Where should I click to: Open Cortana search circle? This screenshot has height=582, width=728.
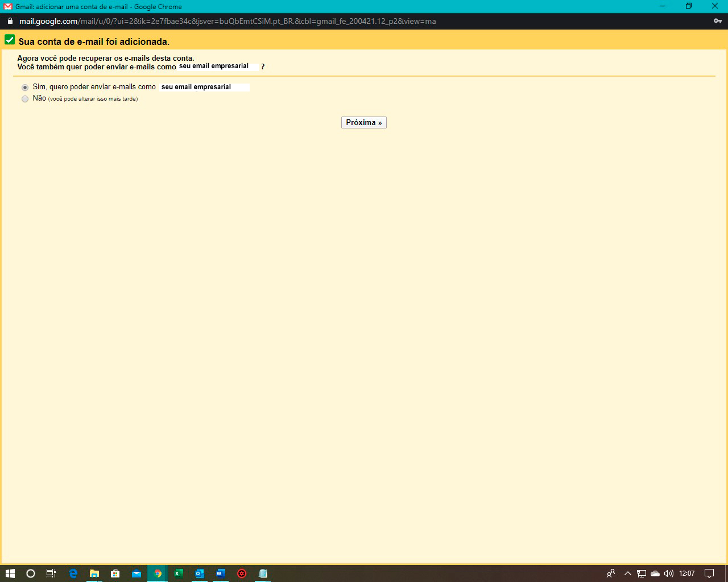pyautogui.click(x=31, y=573)
